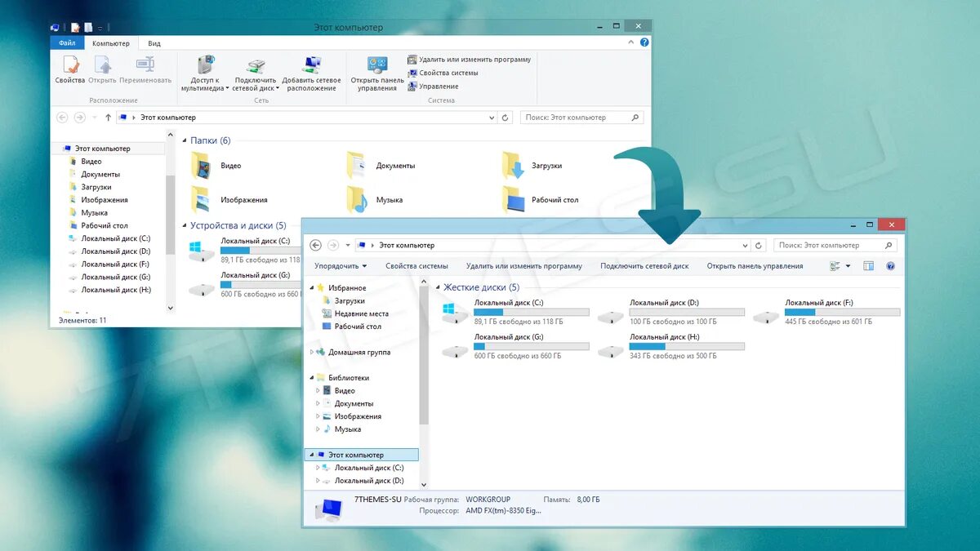Viewport: 980px width, 551px height.
Task: Collapse the Избранное section
Action: [x=311, y=288]
